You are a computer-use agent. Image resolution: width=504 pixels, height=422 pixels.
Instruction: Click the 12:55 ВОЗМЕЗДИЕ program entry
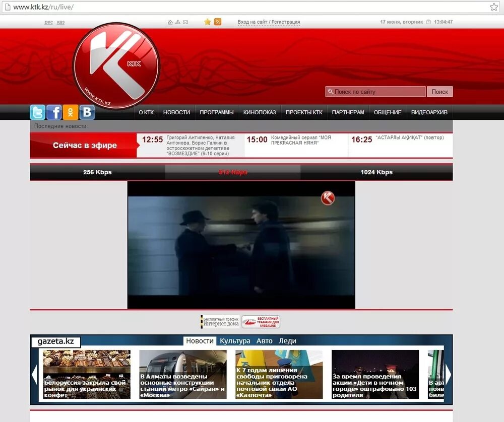point(191,146)
